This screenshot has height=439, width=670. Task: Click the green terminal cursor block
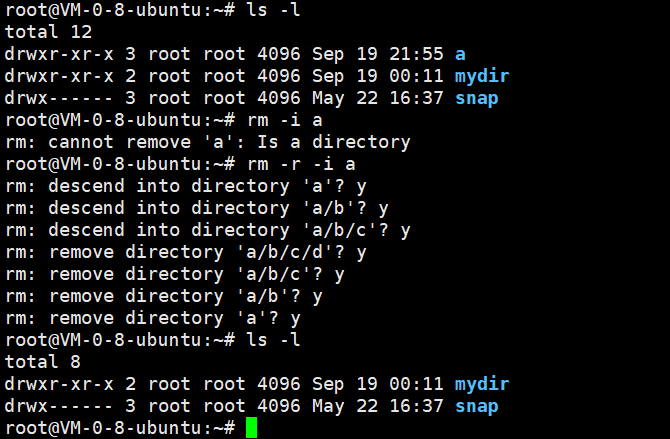pyautogui.click(x=252, y=427)
